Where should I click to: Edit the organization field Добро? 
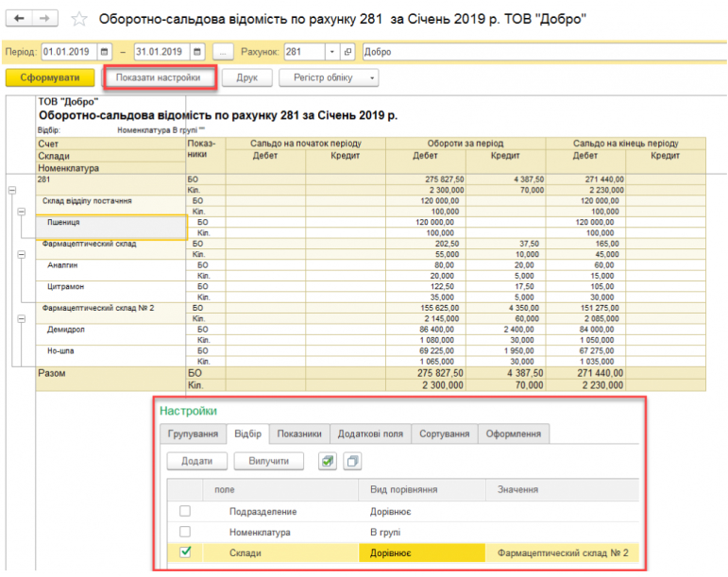[544, 52]
